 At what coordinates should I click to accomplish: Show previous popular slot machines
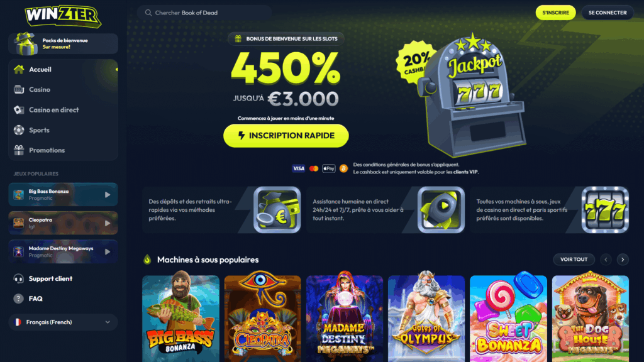tap(606, 260)
